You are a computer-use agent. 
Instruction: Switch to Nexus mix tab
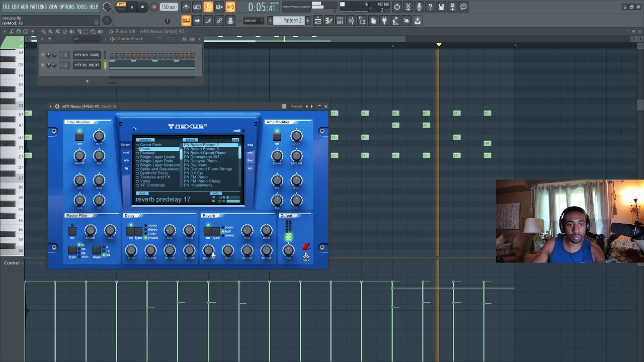point(250,152)
